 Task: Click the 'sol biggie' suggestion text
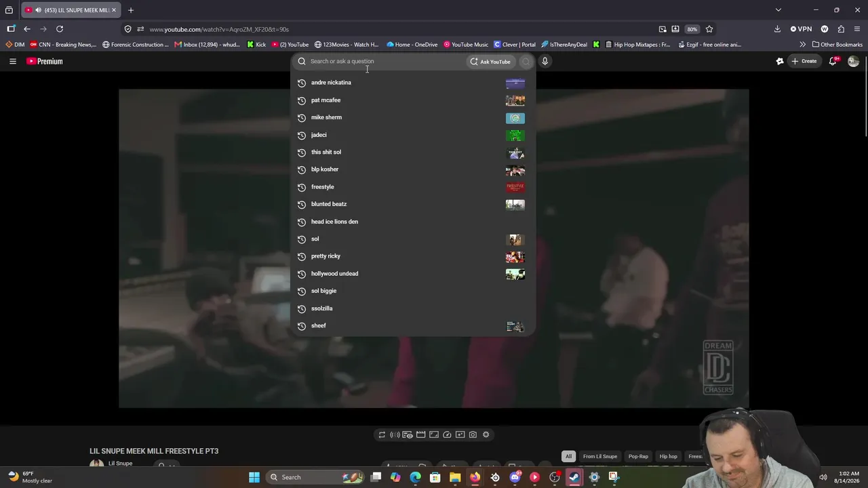point(323,291)
